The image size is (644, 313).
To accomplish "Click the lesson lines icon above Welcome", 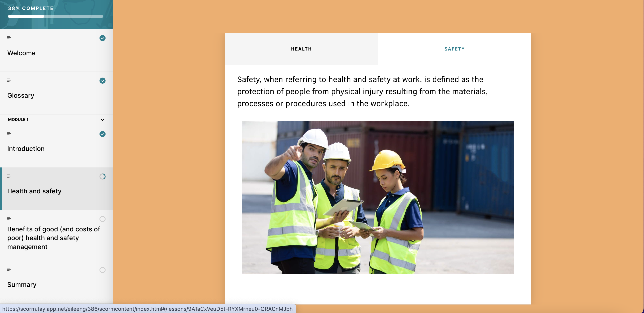I will coord(9,38).
